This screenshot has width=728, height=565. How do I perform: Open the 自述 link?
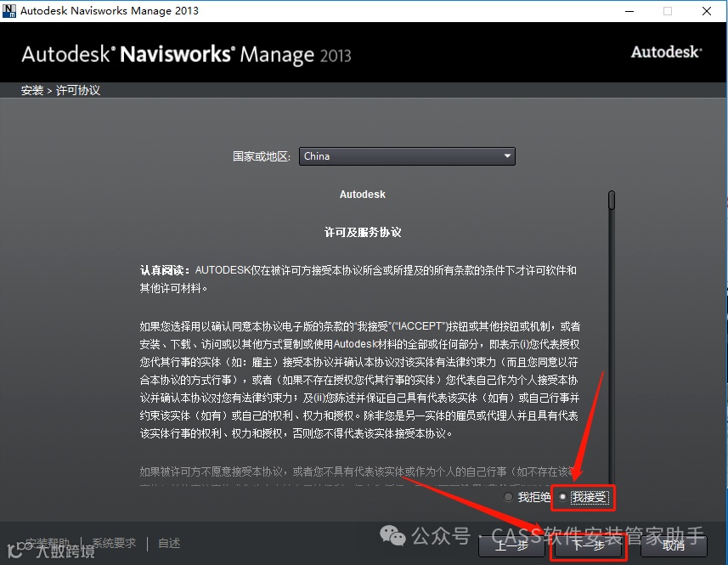pyautogui.click(x=169, y=543)
